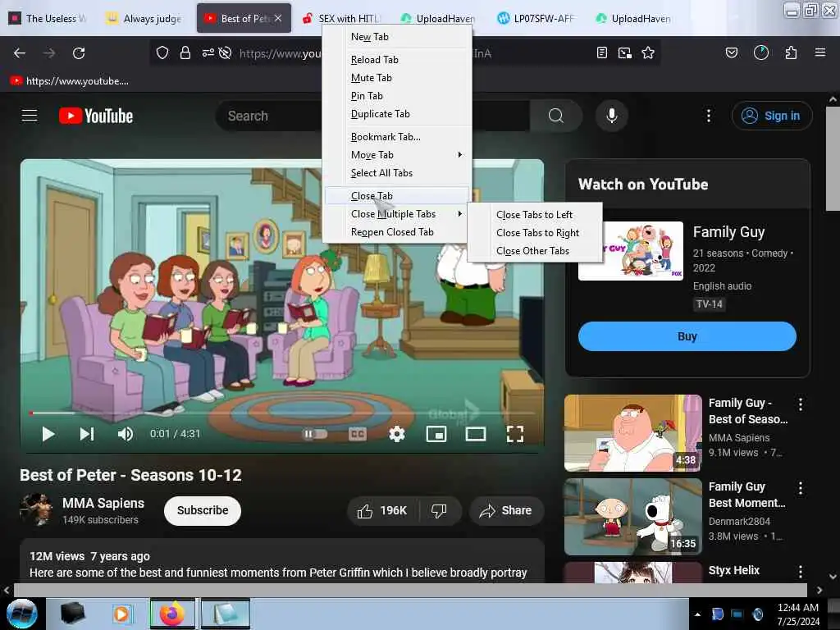This screenshot has width=840, height=630.
Task: Toggle reader view icon
Action: pos(602,52)
